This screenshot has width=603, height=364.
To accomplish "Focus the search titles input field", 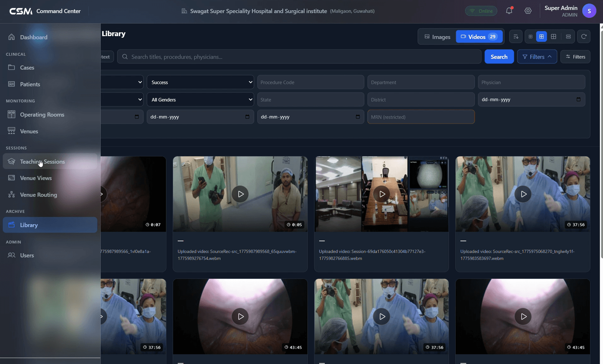I will [x=299, y=57].
